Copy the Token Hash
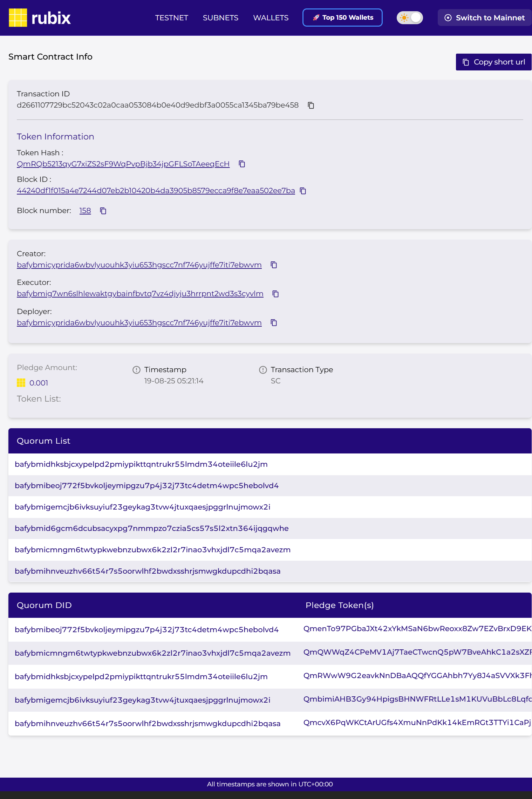Viewport: 532px width, 799px height. point(242,164)
